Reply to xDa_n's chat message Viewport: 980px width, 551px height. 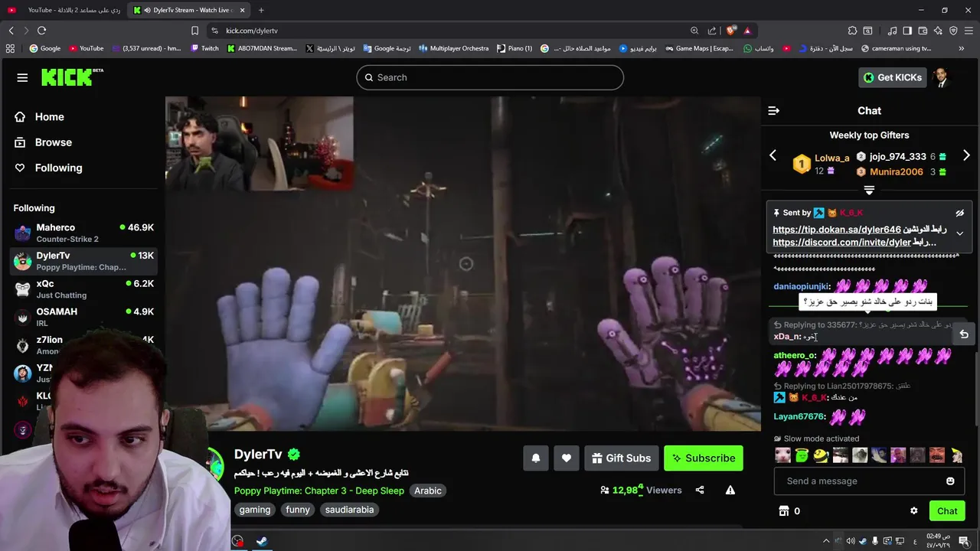964,334
